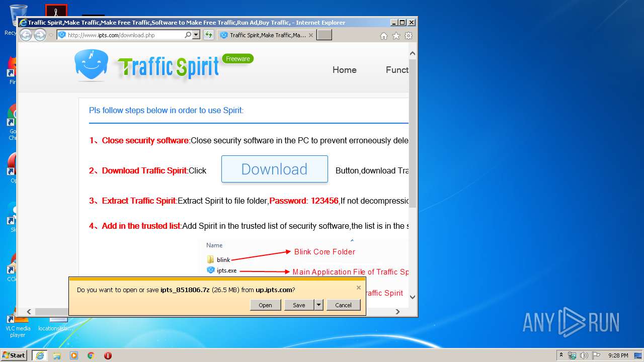Click the vertical scrollbar thumb
Viewport: 644px width, 362px height.
413,133
